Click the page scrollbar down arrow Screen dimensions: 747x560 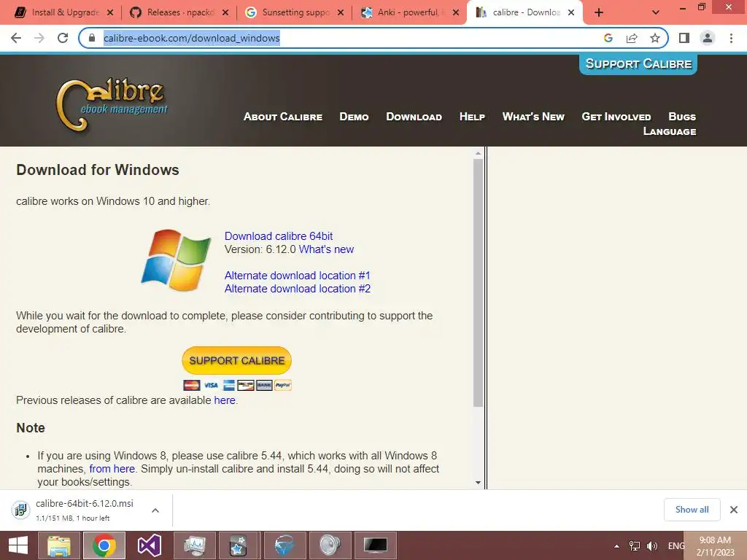pos(478,483)
